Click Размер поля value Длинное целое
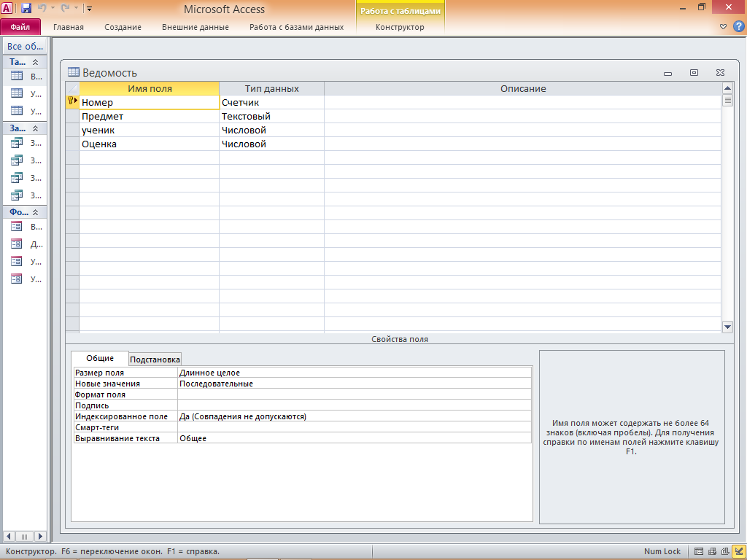Viewport: 747px width, 560px height. (x=355, y=373)
